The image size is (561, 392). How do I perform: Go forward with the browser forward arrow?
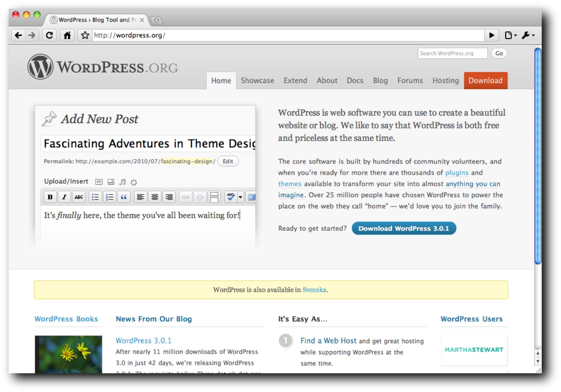pos(32,35)
